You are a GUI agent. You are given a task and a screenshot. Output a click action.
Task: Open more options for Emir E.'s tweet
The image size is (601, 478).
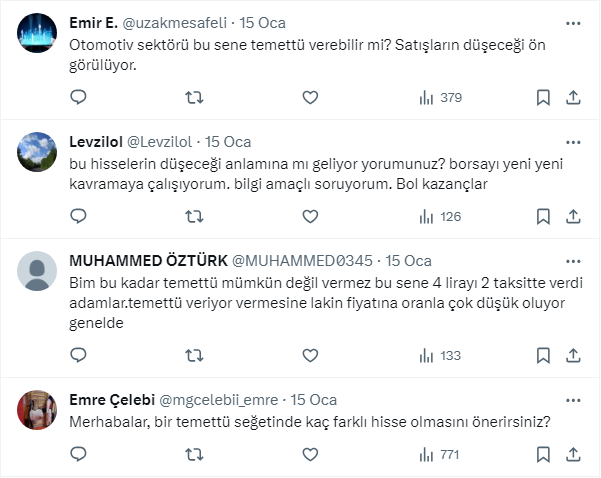click(x=573, y=22)
